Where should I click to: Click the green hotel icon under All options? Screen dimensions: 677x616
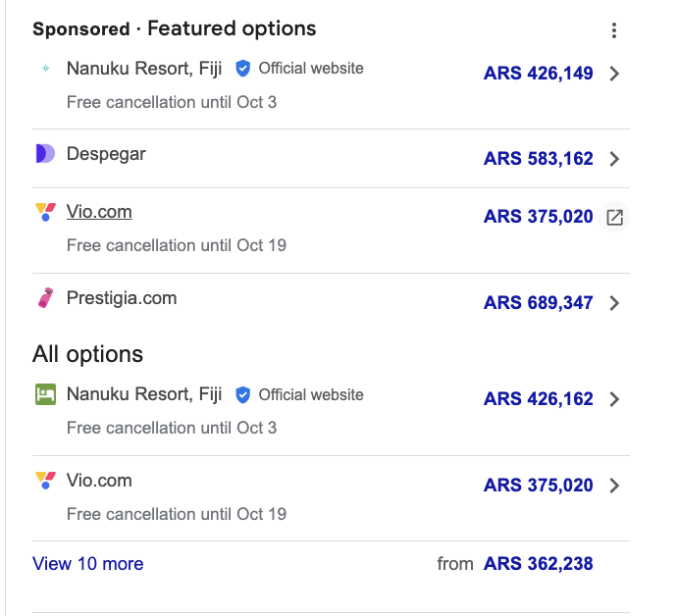[x=45, y=394]
